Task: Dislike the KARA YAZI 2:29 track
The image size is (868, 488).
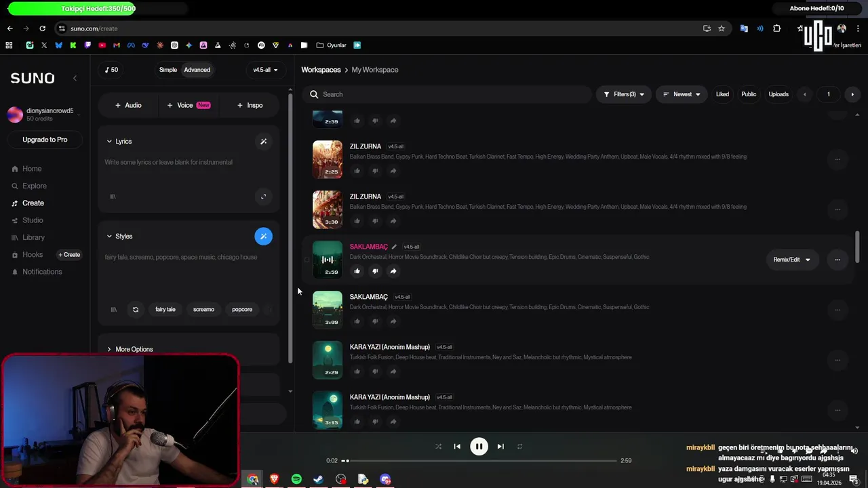Action: pos(375,371)
